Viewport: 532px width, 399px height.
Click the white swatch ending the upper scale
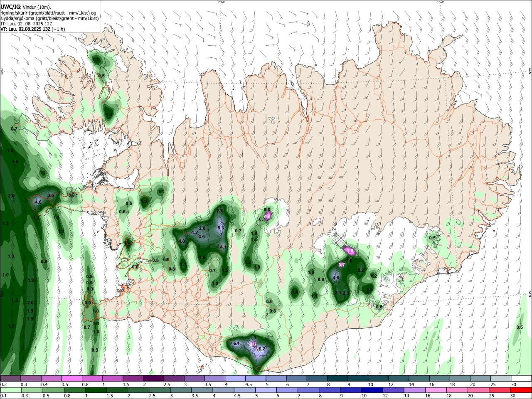521,378
